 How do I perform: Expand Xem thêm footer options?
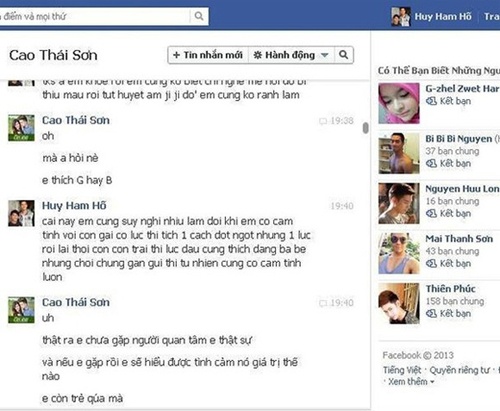[411, 382]
